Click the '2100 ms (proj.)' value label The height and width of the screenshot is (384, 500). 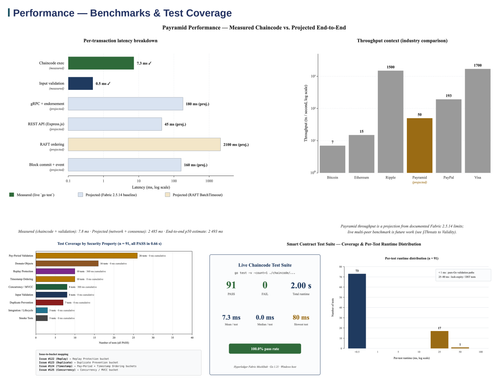(236, 144)
